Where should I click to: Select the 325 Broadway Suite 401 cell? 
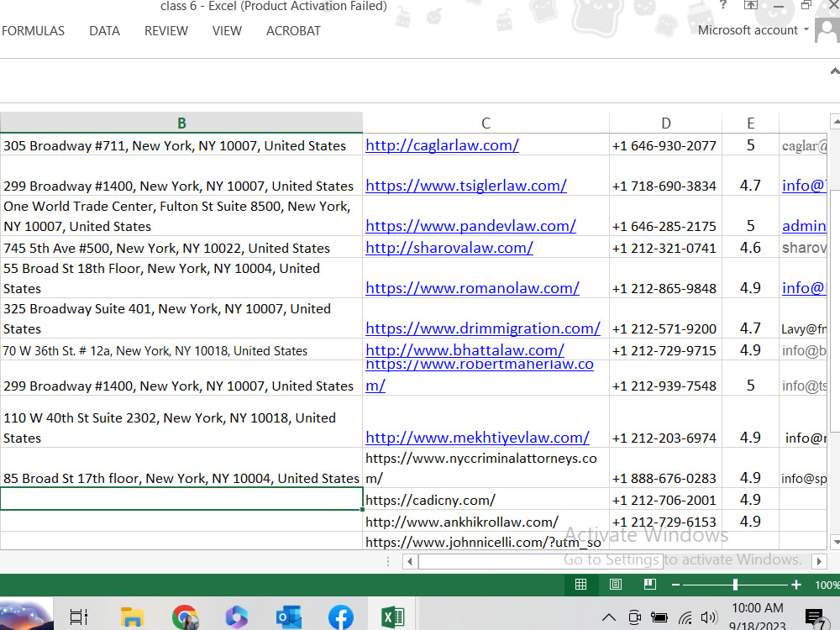click(181, 318)
